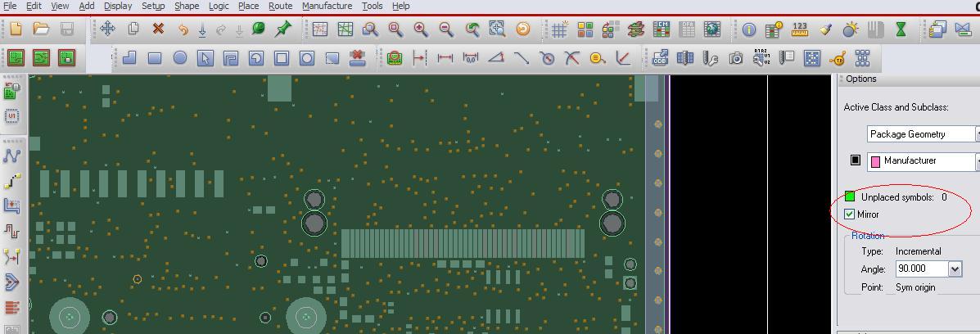The image size is (980, 334).
Task: Click the Zoom In magnifier icon
Action: [421, 29]
